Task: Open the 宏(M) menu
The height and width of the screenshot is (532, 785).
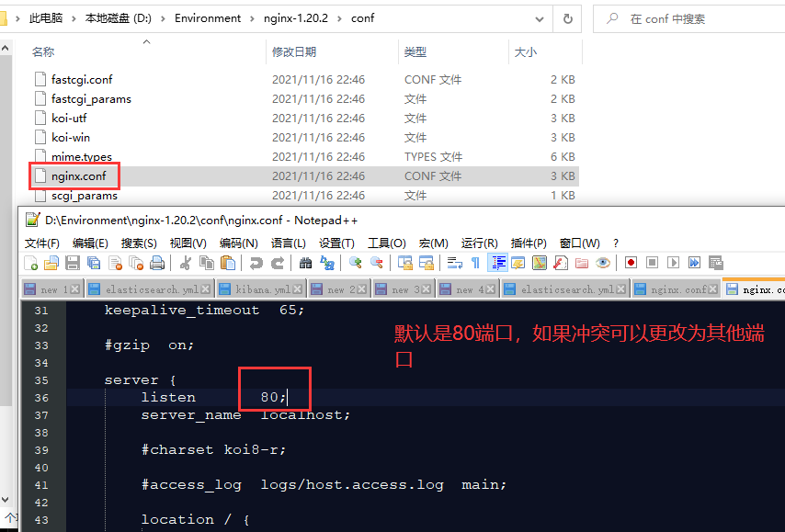Action: click(x=433, y=243)
